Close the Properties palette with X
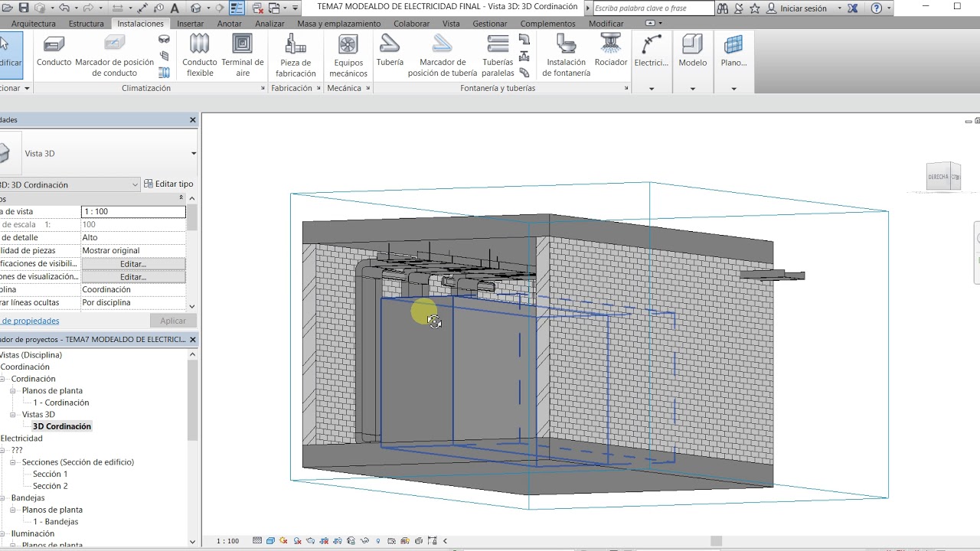The width and height of the screenshot is (980, 551). pos(193,119)
